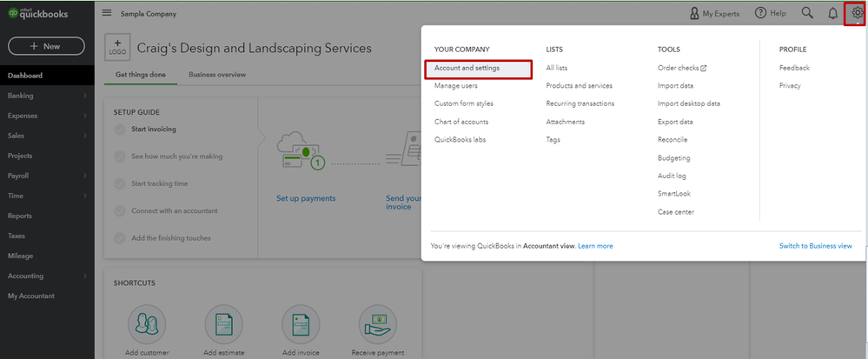
Task: Toggle the hamburger navigation menu
Action: click(x=107, y=13)
